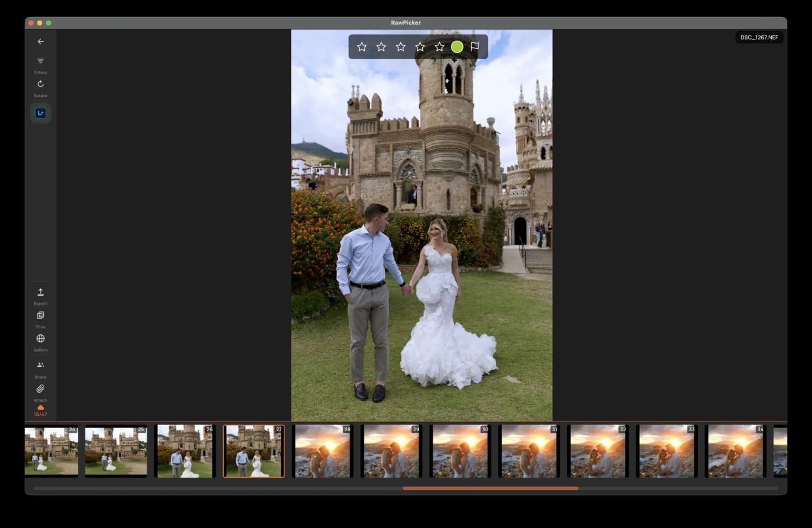Open photo in Lightroom

[41, 113]
